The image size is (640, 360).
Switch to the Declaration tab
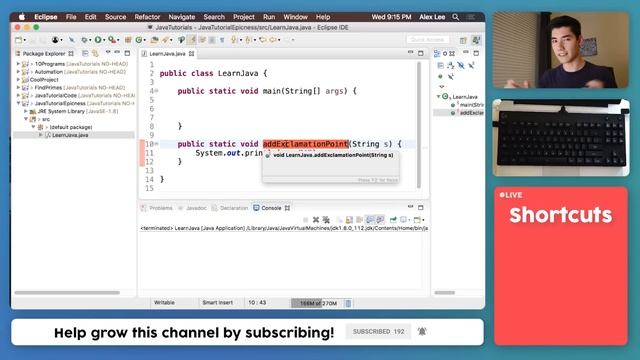[x=230, y=208]
